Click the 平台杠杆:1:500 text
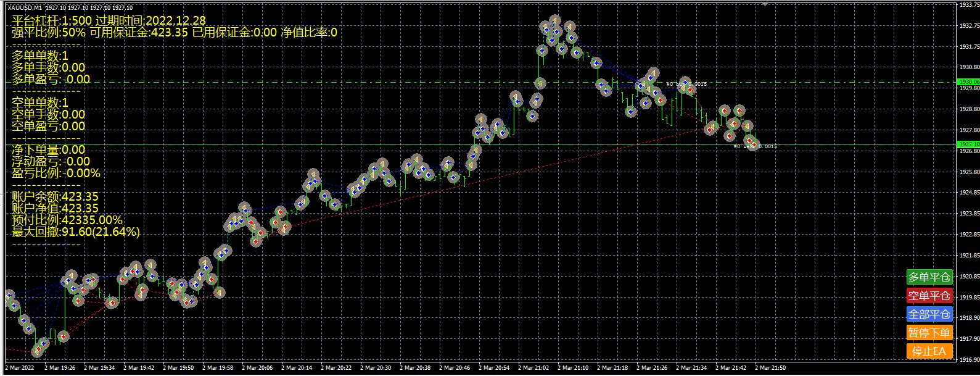This screenshot has width=980, height=376. pyautogui.click(x=52, y=21)
